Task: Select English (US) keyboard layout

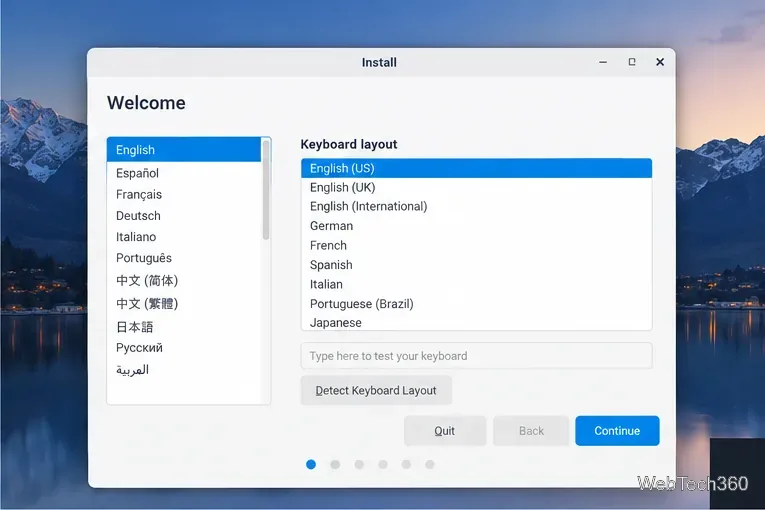Action: [476, 168]
